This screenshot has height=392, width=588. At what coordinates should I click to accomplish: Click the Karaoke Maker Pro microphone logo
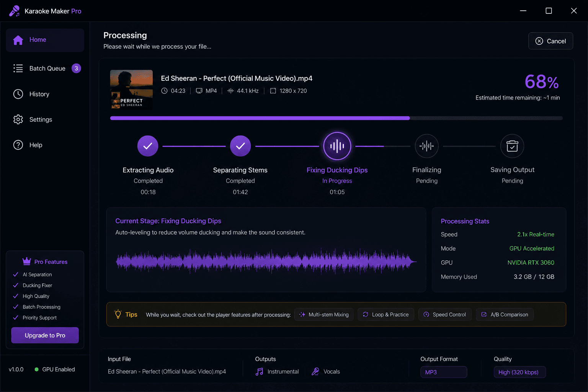click(15, 11)
